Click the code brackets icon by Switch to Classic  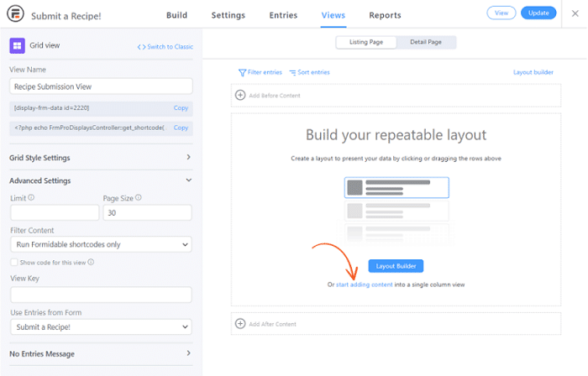141,47
